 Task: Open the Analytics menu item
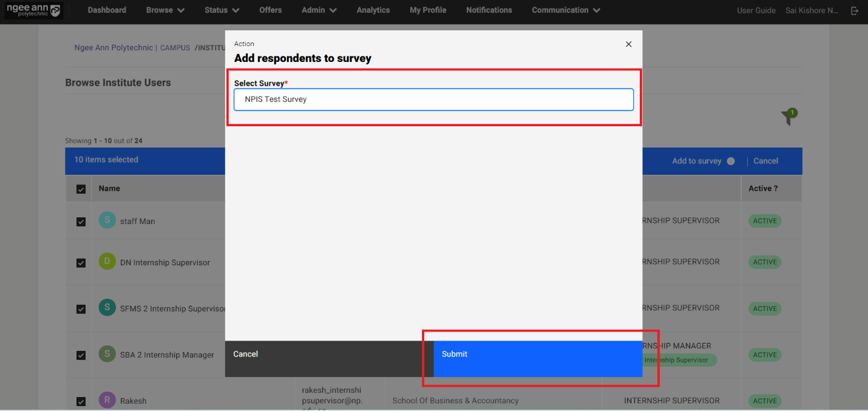pyautogui.click(x=373, y=10)
